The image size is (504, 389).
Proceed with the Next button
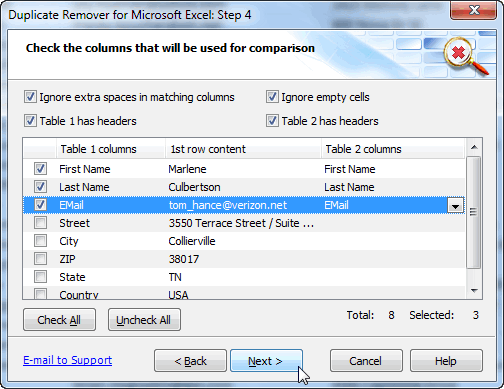coord(266,361)
